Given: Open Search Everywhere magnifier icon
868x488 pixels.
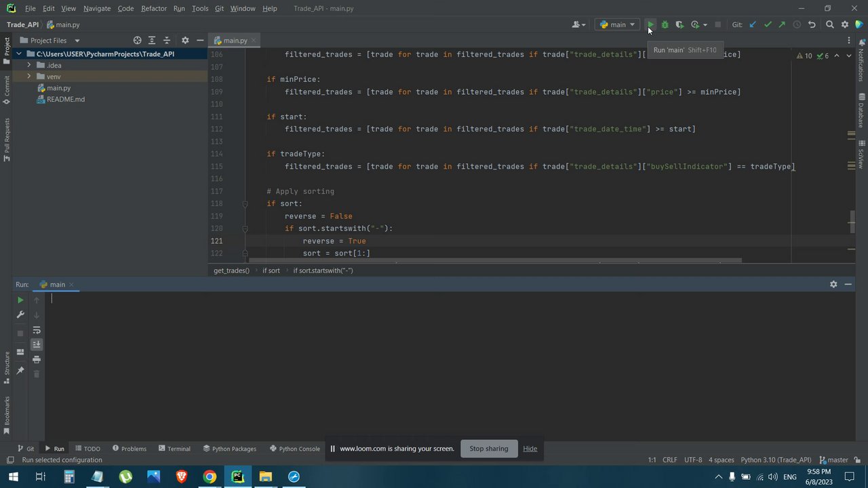Looking at the screenshot, I should click(x=829, y=24).
